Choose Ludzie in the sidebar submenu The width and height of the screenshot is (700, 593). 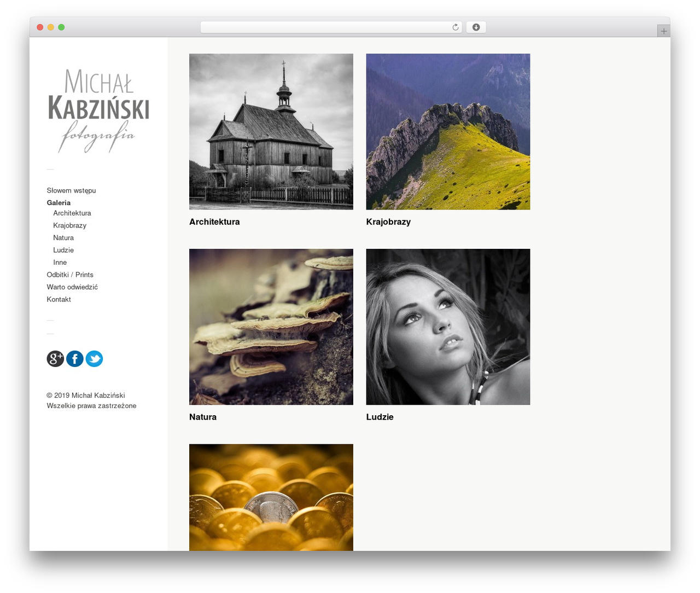point(63,250)
